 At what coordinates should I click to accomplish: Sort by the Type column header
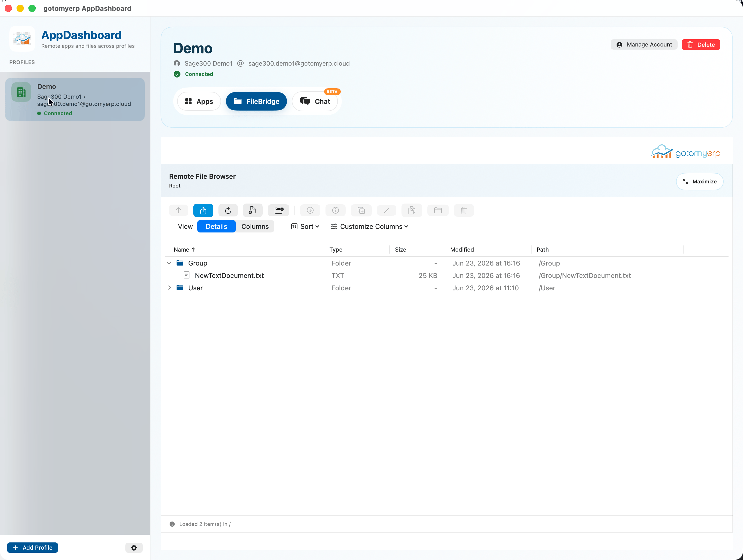[x=336, y=249]
